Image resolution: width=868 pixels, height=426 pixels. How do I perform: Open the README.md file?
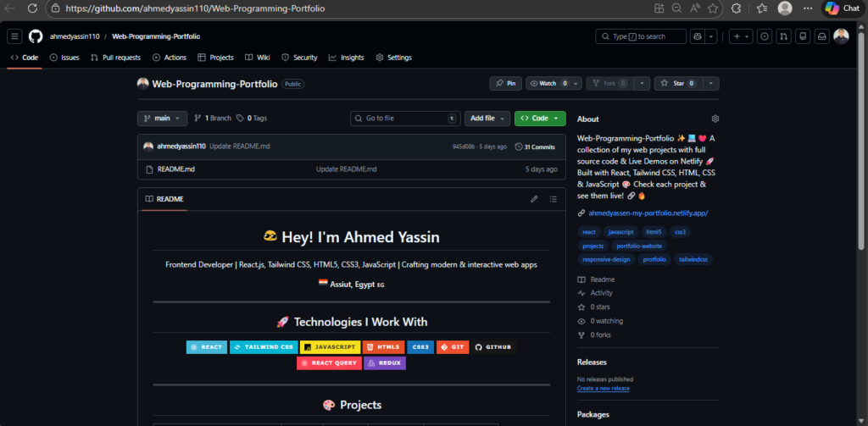(176, 169)
